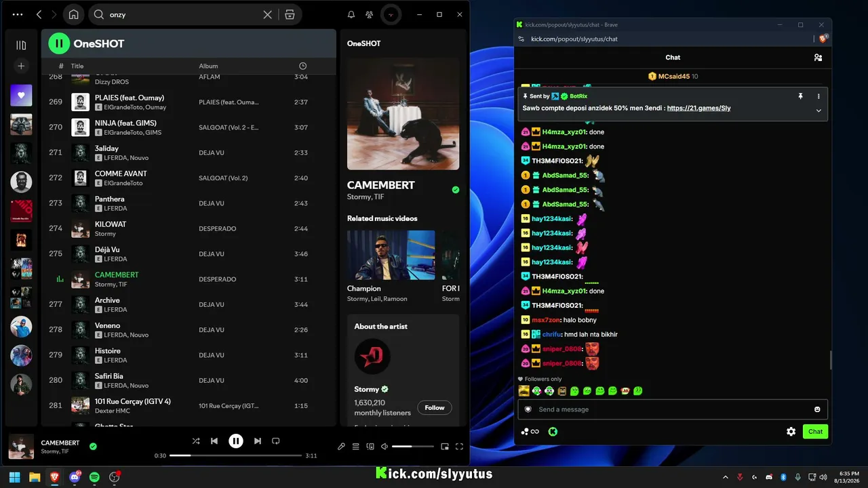The height and width of the screenshot is (488, 868).
Task: Open the DESPERADO album link for CAMEMBERT
Action: pyautogui.click(x=218, y=279)
